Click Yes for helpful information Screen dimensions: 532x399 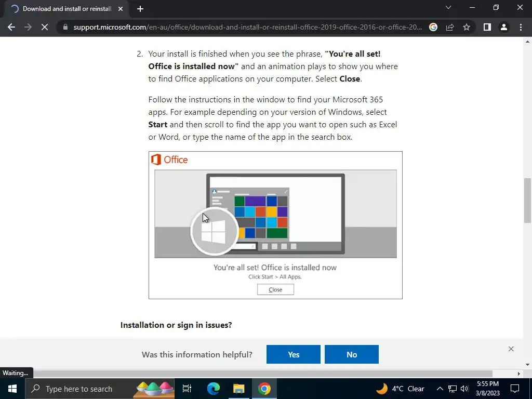pyautogui.click(x=294, y=354)
